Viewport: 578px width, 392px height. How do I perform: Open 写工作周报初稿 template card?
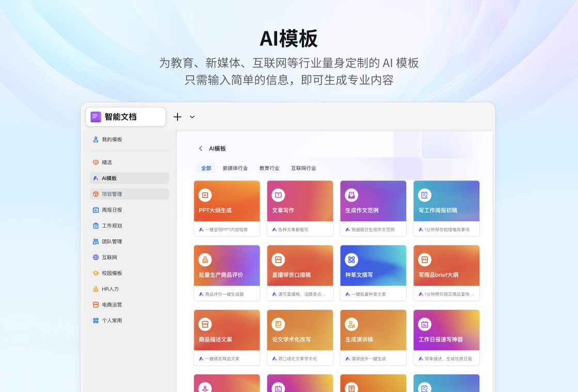[x=446, y=208]
